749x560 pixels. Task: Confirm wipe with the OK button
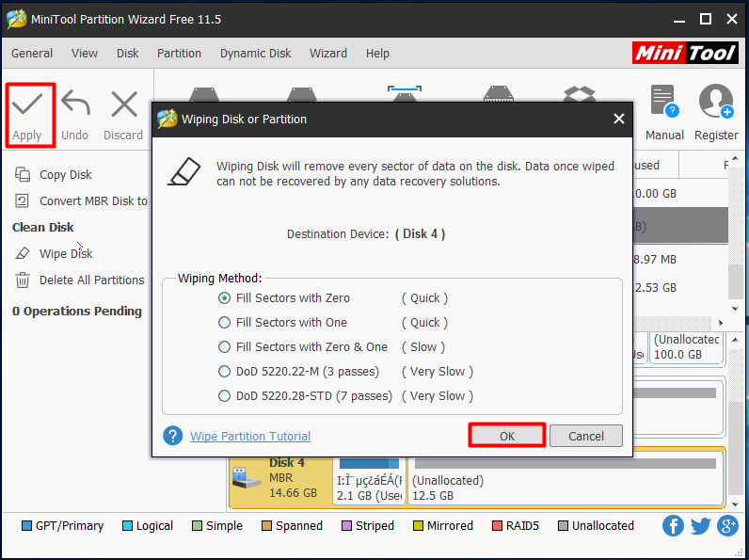(x=507, y=436)
